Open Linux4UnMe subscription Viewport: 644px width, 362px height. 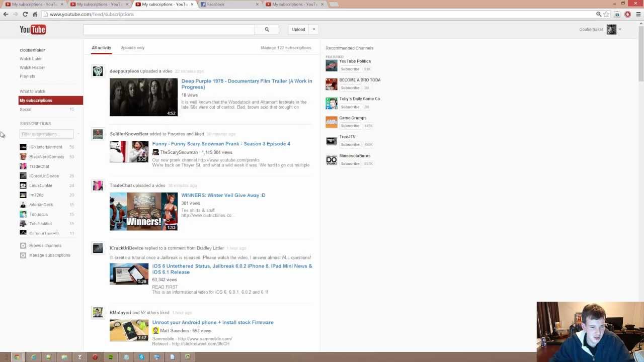pyautogui.click(x=40, y=186)
